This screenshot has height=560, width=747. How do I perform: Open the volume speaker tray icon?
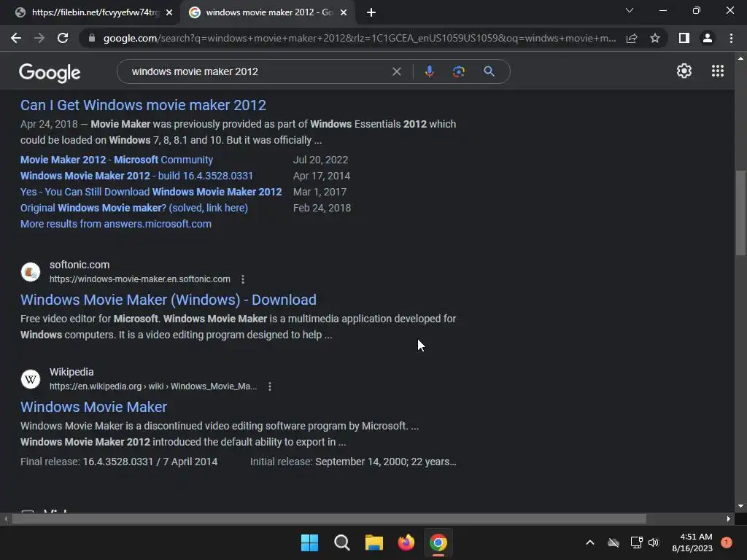654,542
